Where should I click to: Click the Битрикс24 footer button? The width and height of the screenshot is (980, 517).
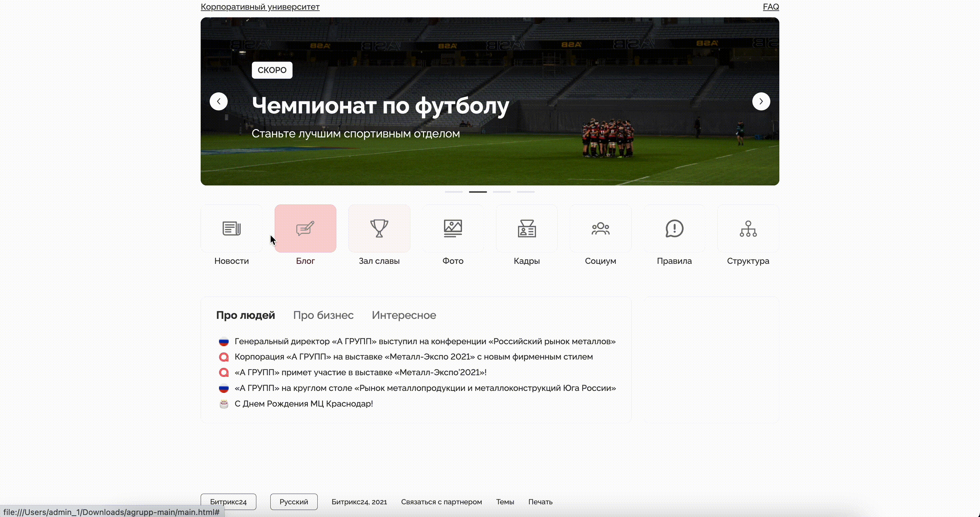click(228, 502)
